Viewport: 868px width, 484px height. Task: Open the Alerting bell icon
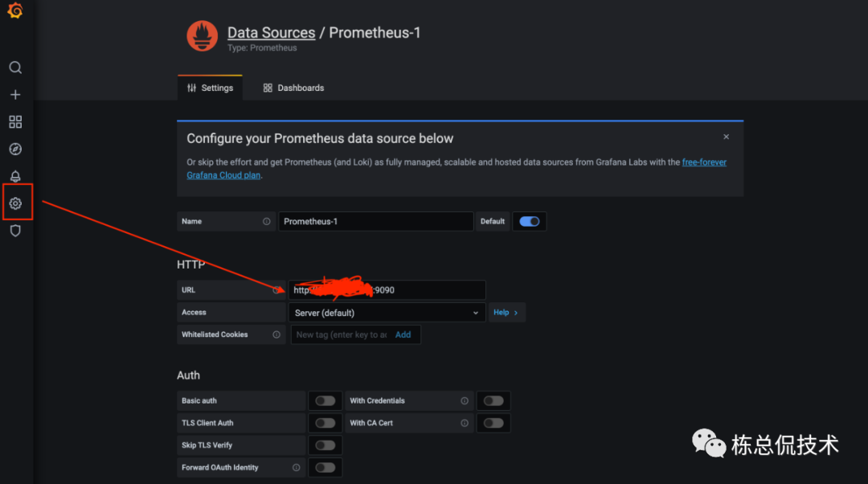[x=15, y=176]
